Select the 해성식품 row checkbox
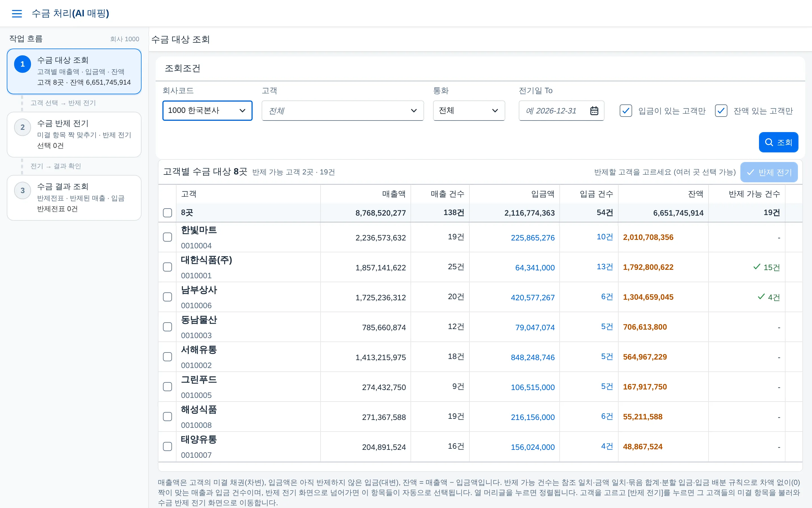Screen dimensions: 812x508 pyautogui.click(x=167, y=417)
